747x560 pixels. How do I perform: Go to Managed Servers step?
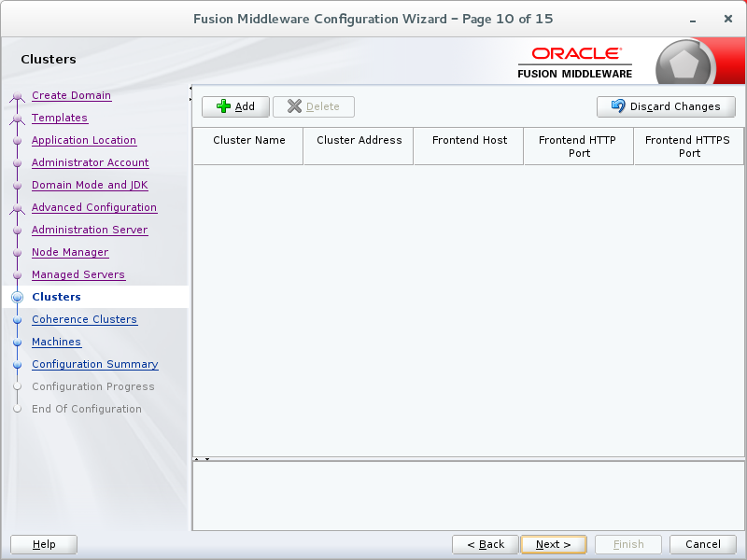[78, 274]
